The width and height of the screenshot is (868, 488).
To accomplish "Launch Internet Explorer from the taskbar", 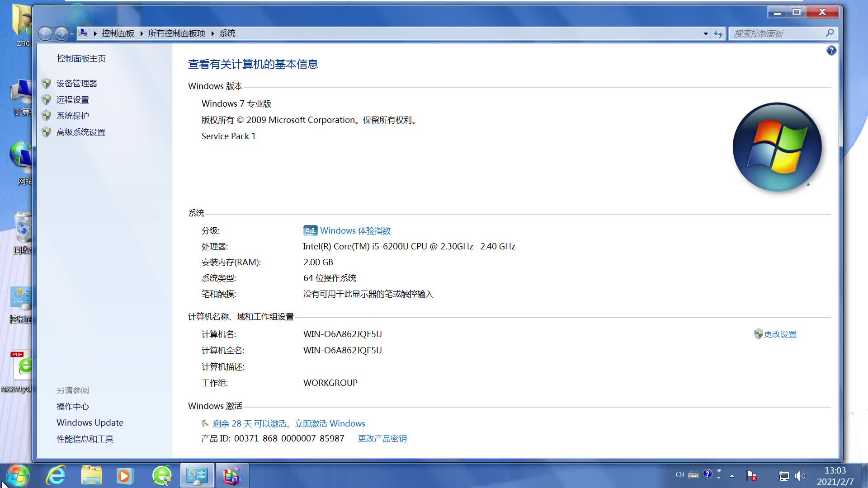I will point(56,475).
